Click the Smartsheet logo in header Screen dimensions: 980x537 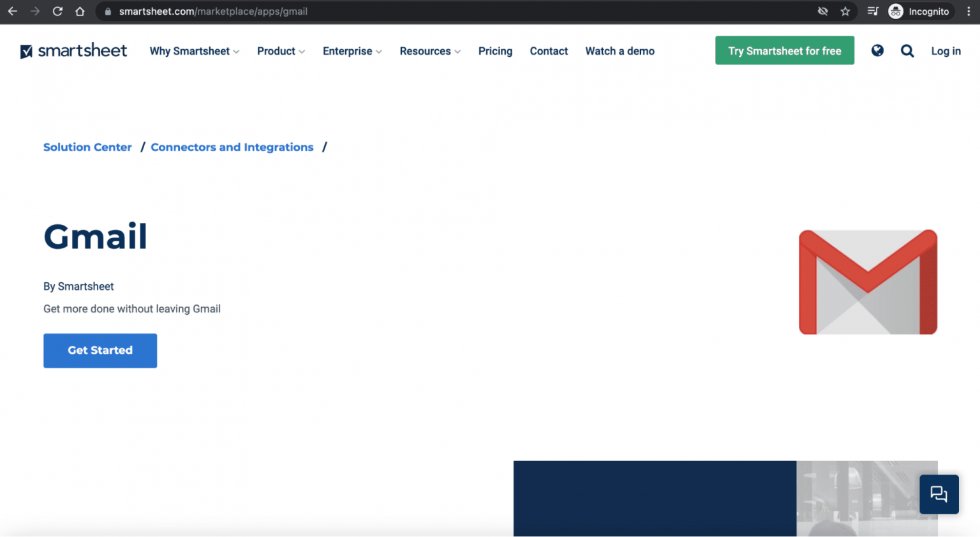click(x=73, y=51)
